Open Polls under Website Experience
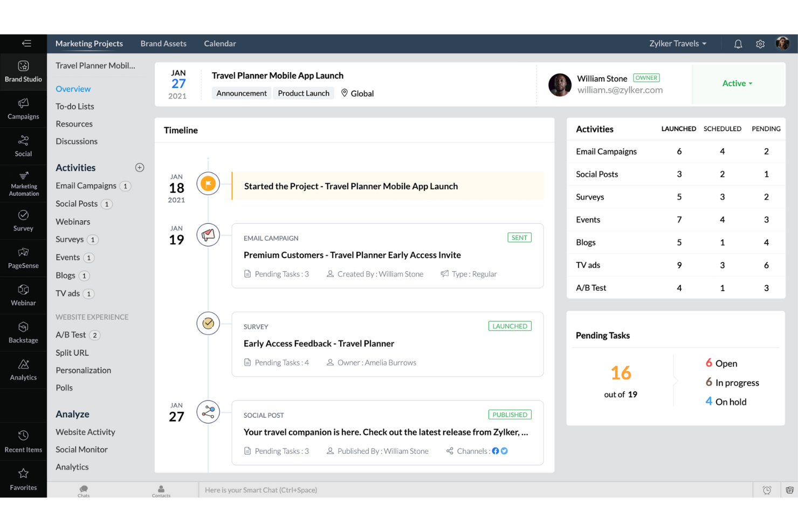This screenshot has height=532, width=798. (64, 388)
